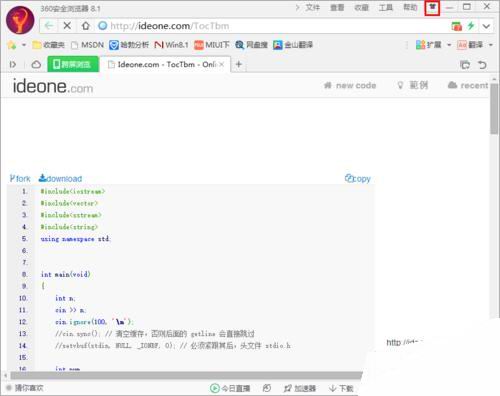Stop page loading with the X button
Image resolution: width=500 pixels, height=396 pixels.
point(67,26)
